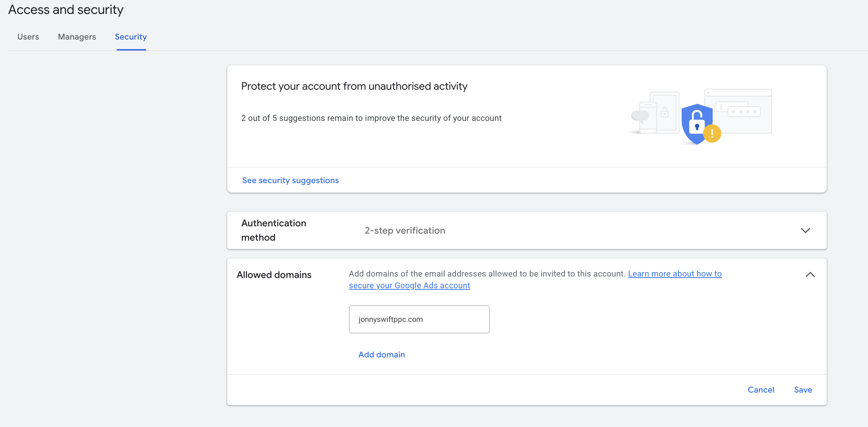Click the "Authentication method" label
The image size is (868, 427).
point(273,230)
